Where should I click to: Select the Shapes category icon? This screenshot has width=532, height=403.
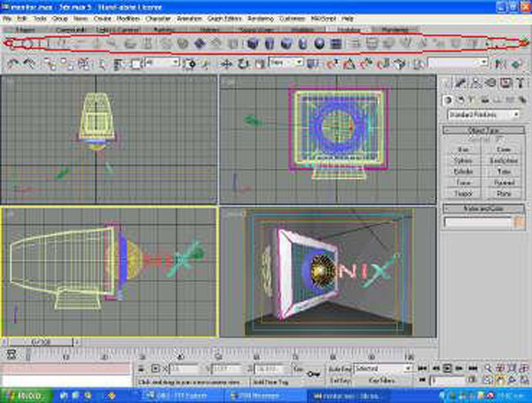460,100
